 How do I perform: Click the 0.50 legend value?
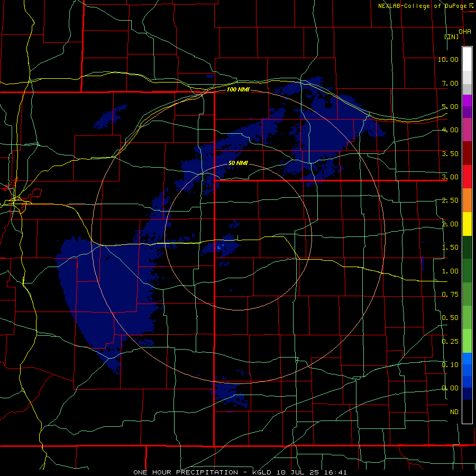click(x=450, y=318)
